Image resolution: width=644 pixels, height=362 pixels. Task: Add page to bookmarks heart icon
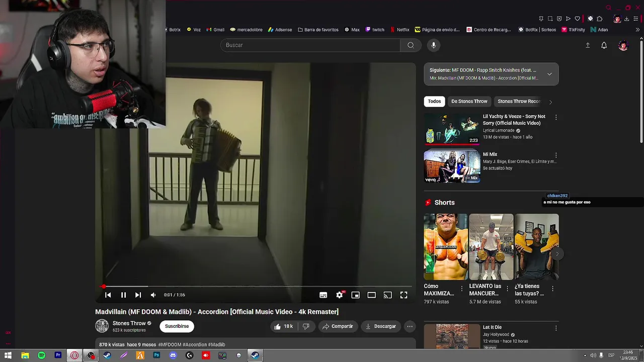click(577, 19)
